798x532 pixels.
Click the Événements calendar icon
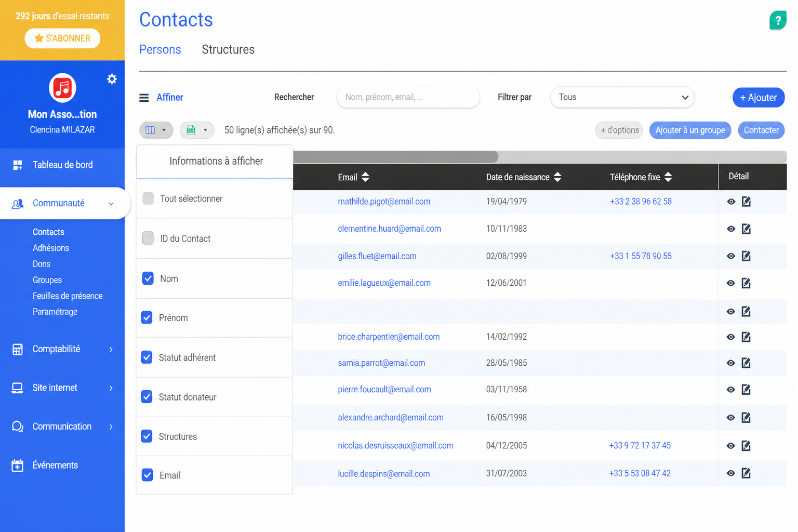click(18, 465)
